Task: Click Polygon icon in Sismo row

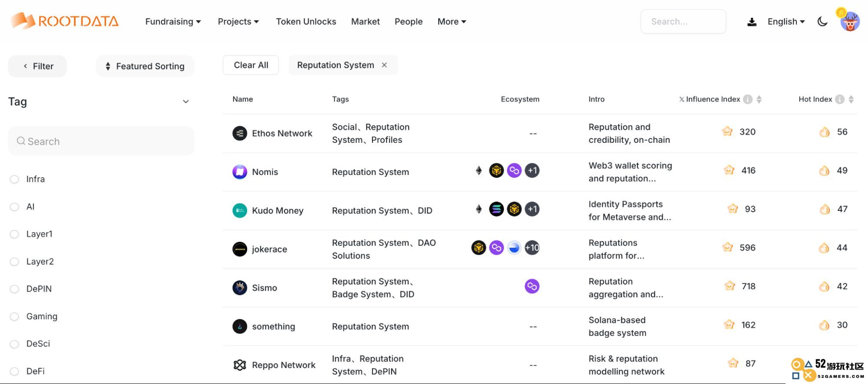Action: 532,286
